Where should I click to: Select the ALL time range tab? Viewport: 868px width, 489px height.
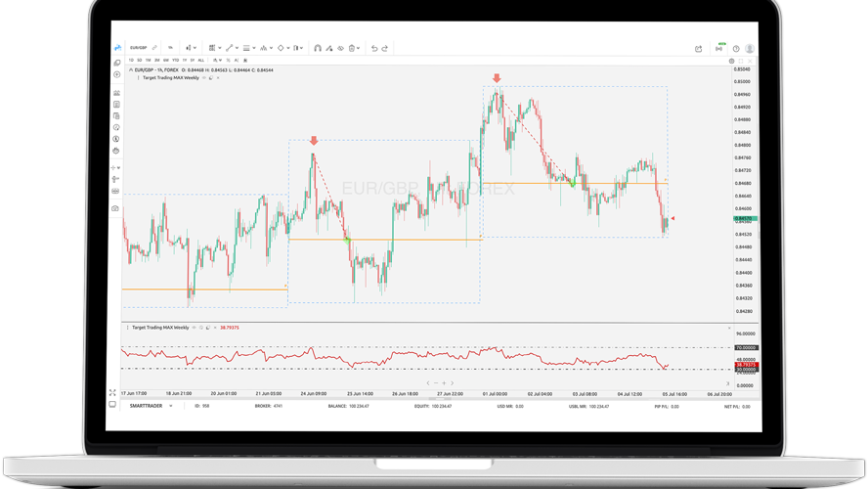coord(201,61)
